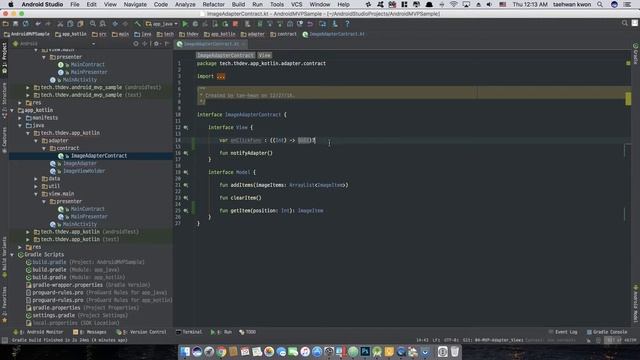Open Android Studio in the Dock
The image size is (640, 360).
377,351
